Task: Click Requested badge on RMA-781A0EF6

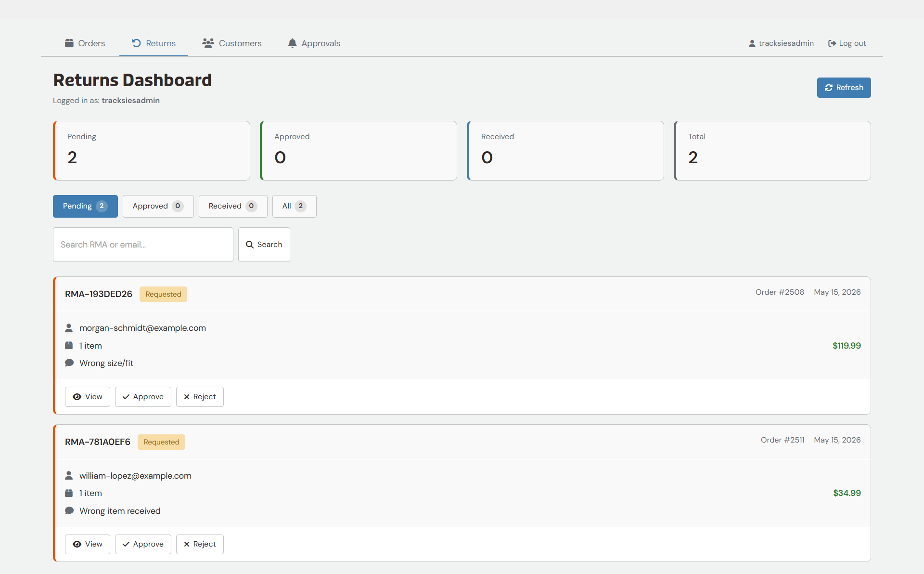Action: 161,442
